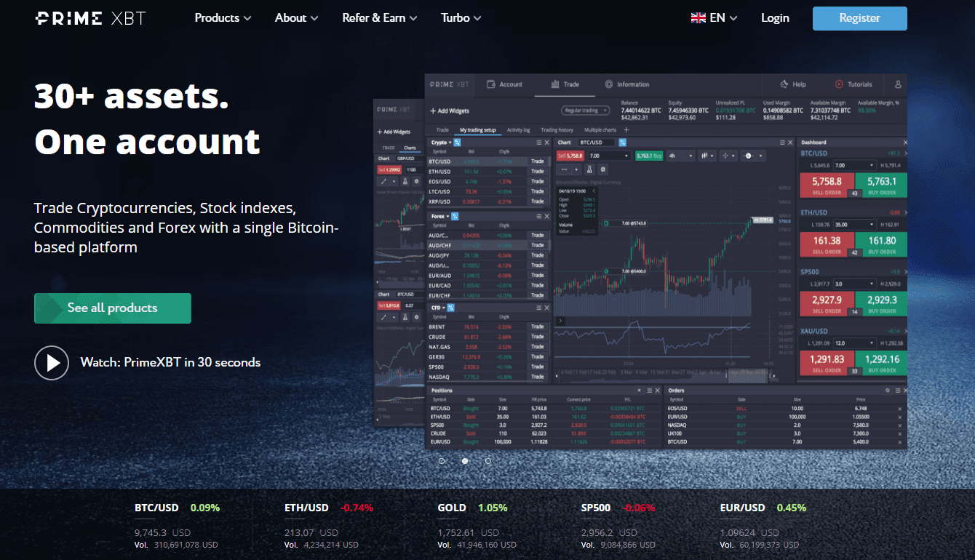Expand the About menu

(x=296, y=18)
